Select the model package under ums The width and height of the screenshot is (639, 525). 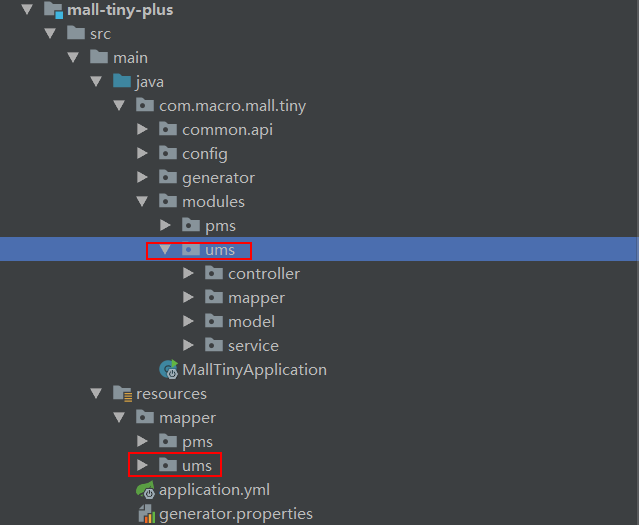click(x=251, y=322)
